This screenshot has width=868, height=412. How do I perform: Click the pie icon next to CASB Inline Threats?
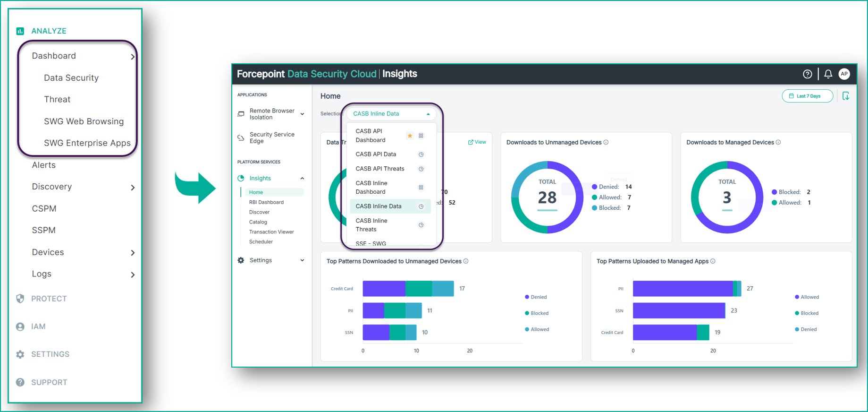tap(421, 225)
